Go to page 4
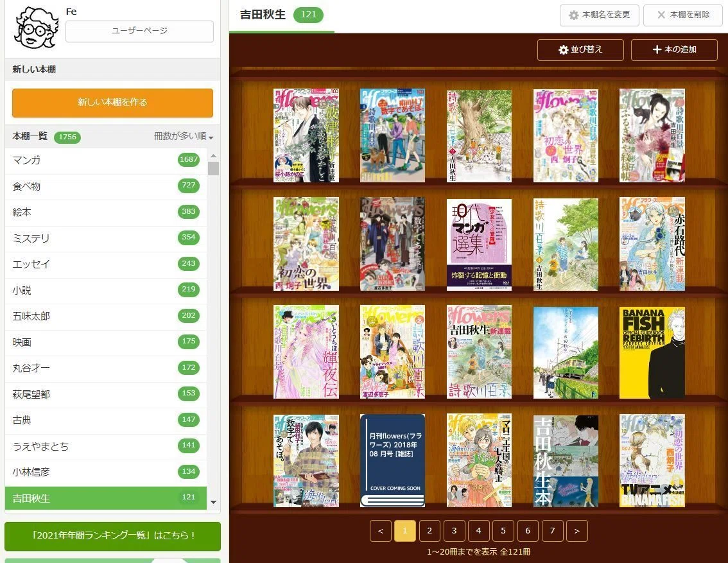Screen dimensions: 728x563 tap(479, 531)
